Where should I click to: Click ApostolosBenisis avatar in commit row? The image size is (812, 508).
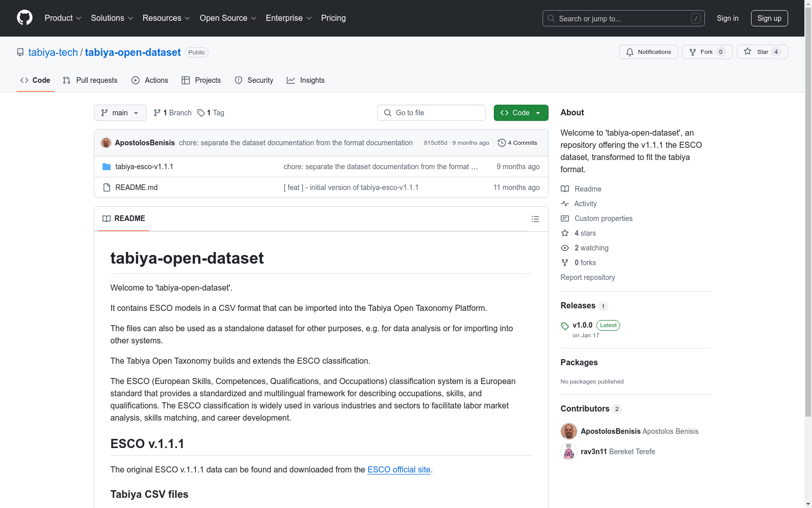point(106,143)
